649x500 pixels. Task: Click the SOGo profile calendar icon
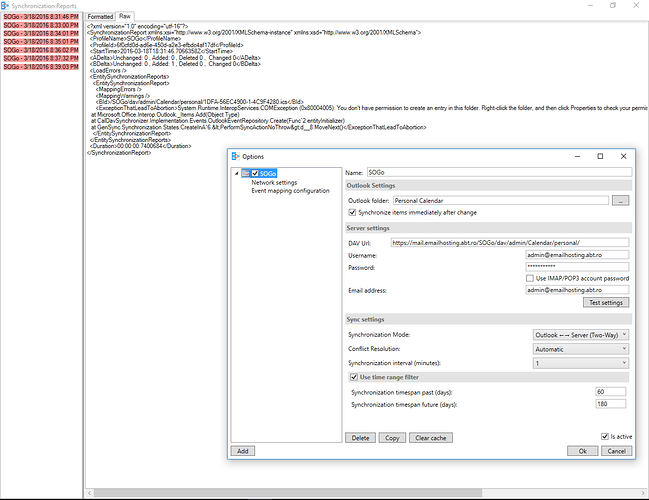(245, 173)
